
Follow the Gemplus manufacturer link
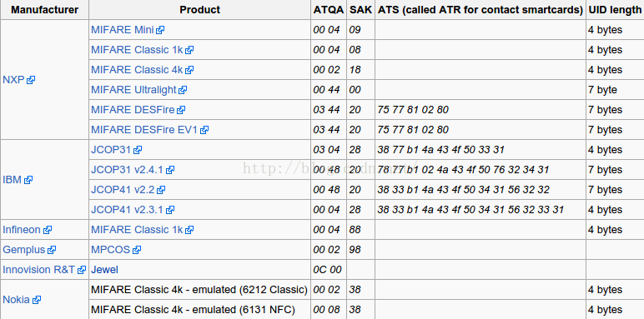tap(25, 250)
